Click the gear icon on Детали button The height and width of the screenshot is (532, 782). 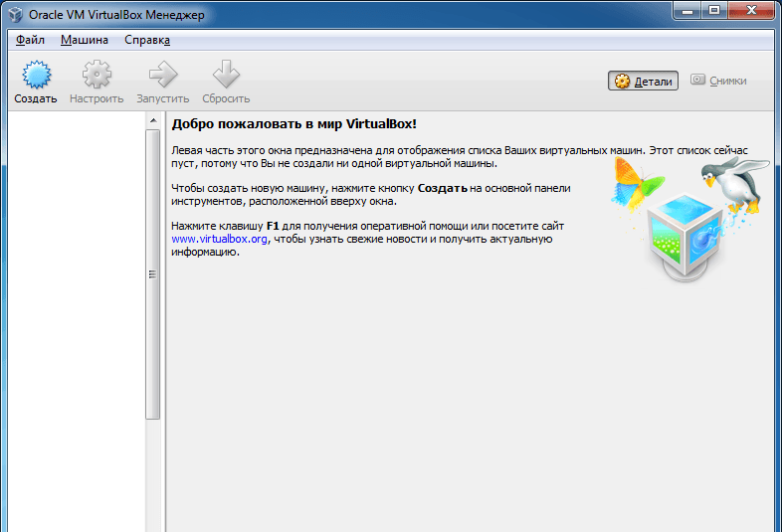tap(622, 81)
